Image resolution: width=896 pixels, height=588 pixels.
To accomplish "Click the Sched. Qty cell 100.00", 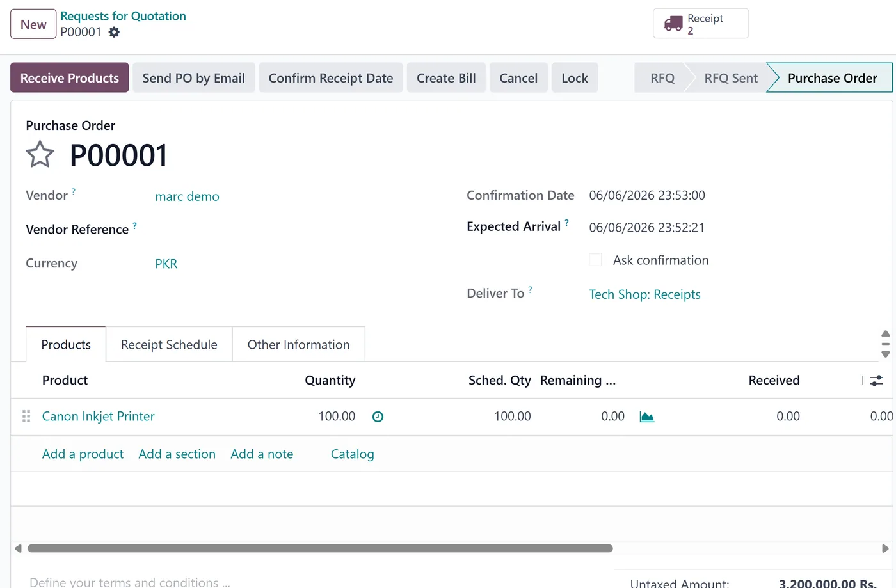I will [x=513, y=417].
